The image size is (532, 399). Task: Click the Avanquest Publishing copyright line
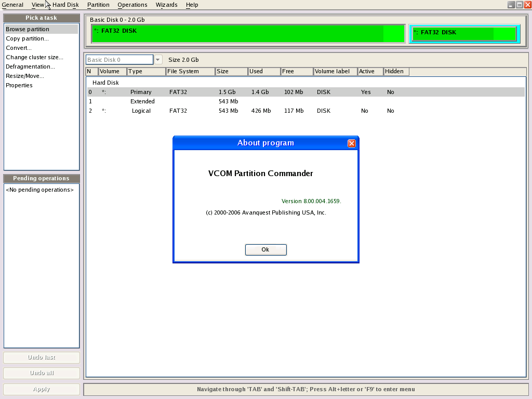point(266,212)
